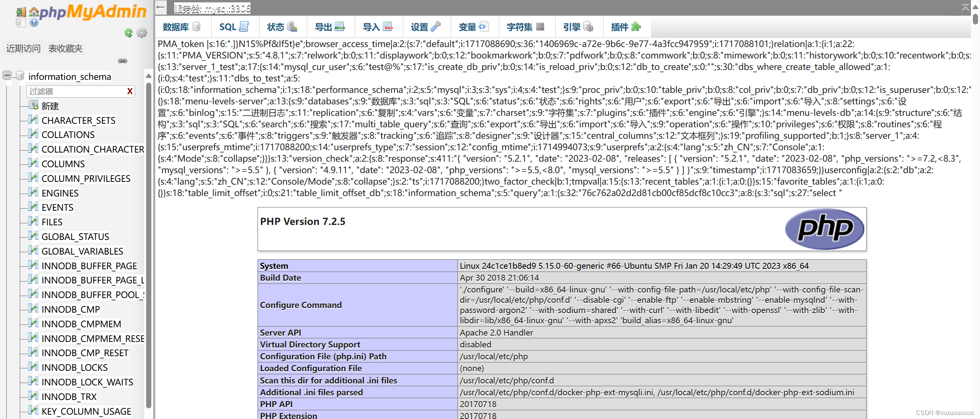Viewport: 980px width, 419px height.
Task: Click the expand icon at top-right corner
Action: click(x=965, y=7)
